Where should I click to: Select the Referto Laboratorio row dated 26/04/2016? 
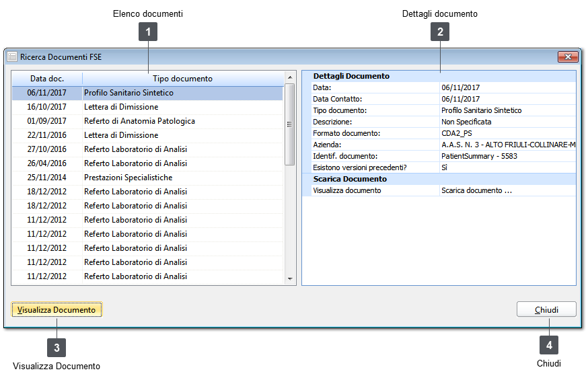click(147, 163)
